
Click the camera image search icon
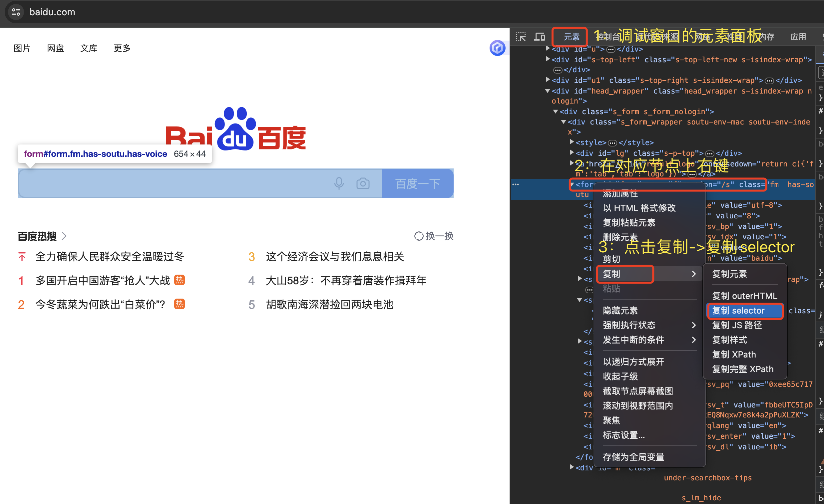click(363, 183)
